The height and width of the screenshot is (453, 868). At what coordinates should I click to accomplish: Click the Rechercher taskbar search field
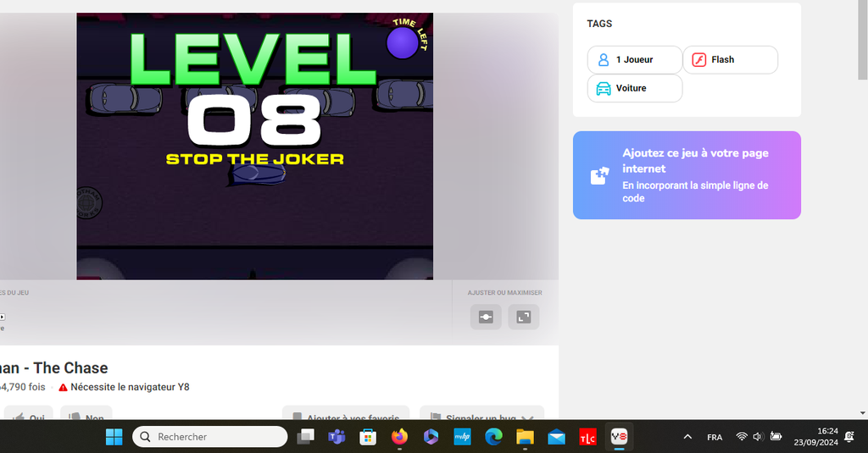210,437
